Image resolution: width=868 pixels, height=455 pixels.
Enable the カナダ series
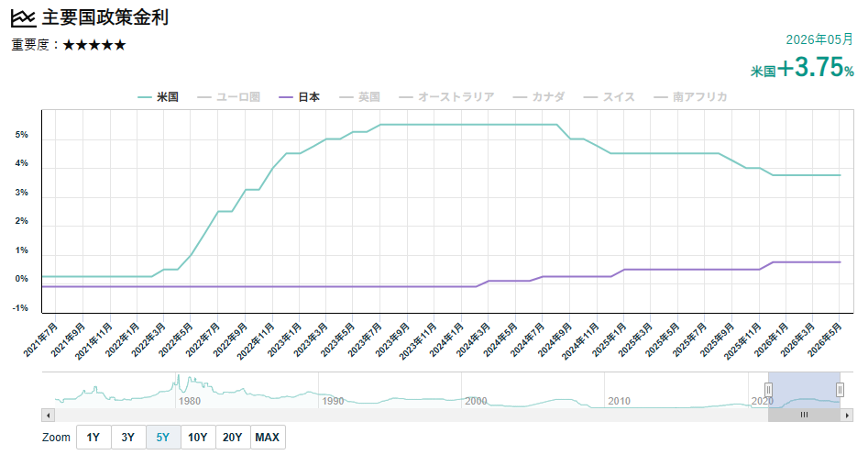coord(538,97)
